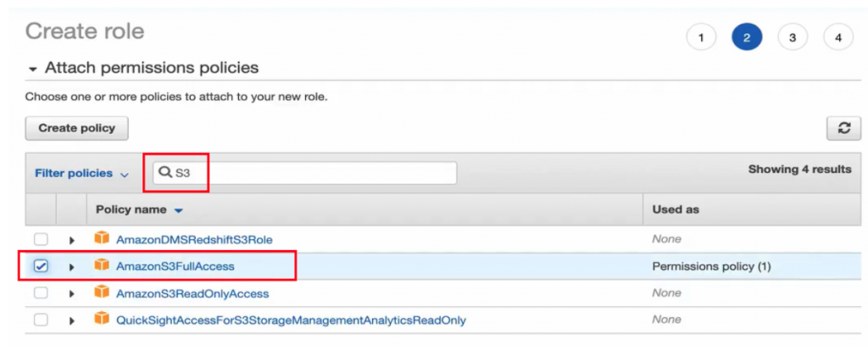Expand the AmazonS3ReadOnlyAccess policy details arrow
The width and height of the screenshot is (868, 346).
[71, 293]
